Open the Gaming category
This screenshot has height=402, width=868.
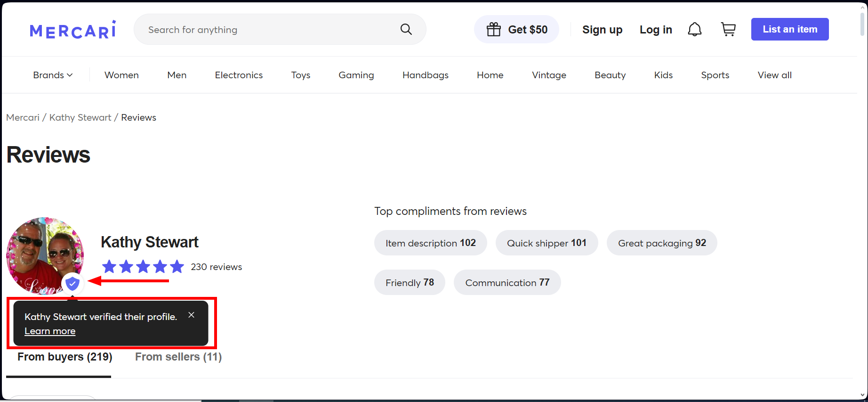point(356,75)
